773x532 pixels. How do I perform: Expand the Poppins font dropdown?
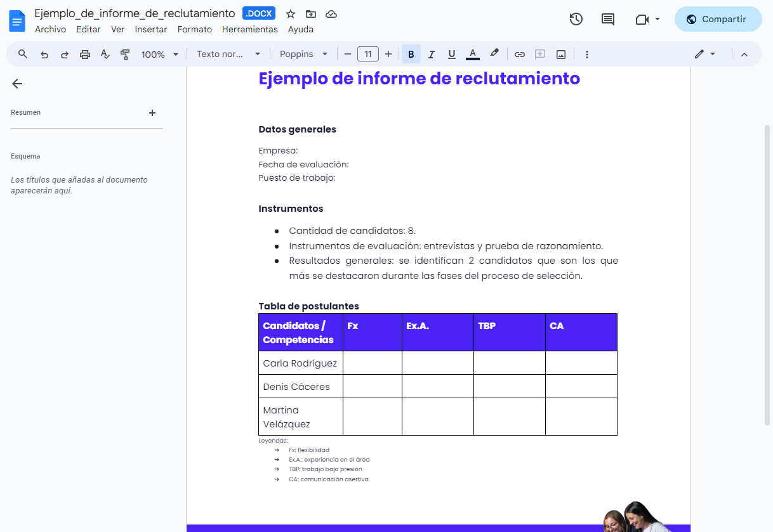(304, 55)
